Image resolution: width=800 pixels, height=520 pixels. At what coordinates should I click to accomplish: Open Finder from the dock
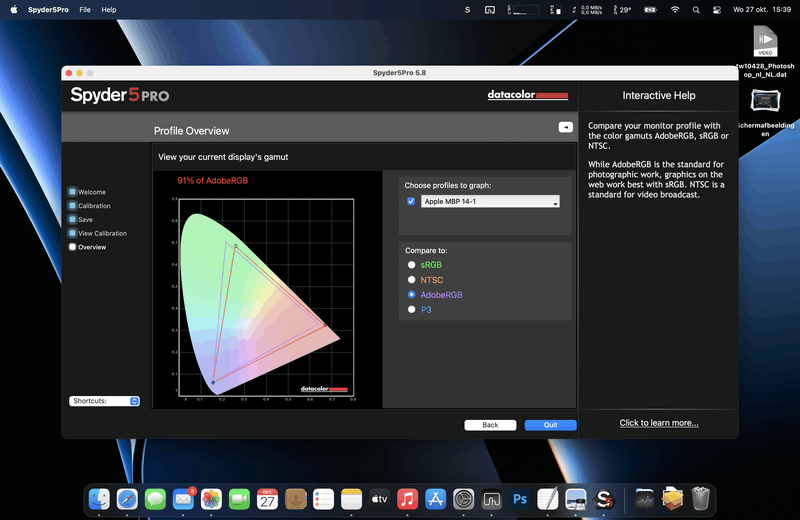tap(99, 499)
